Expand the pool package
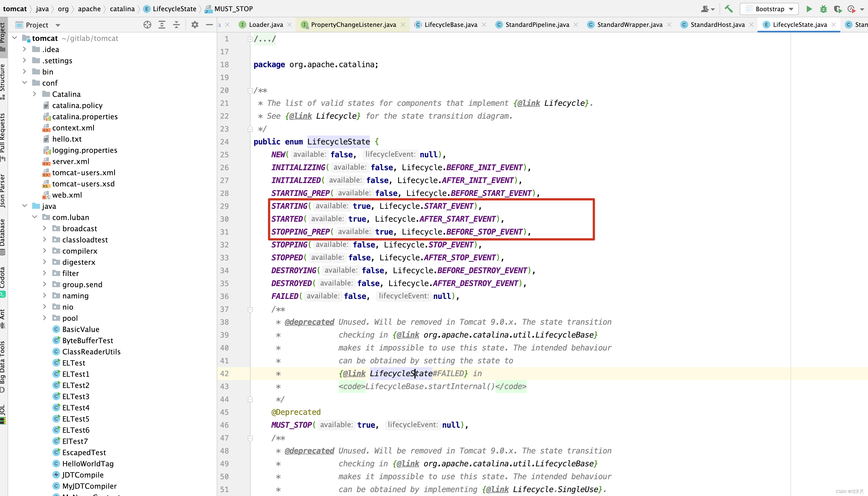This screenshot has height=496, width=868. [x=44, y=318]
